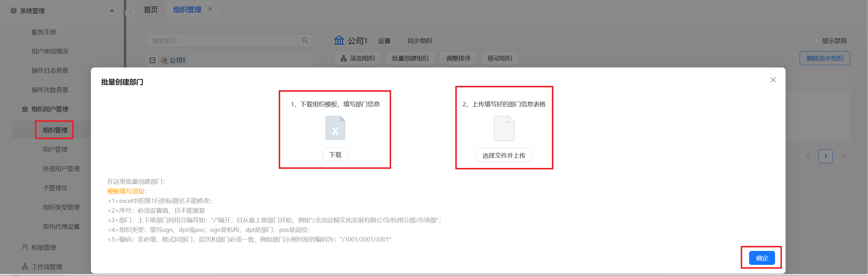Click the 下载 button
The width and height of the screenshot is (868, 276).
(335, 155)
